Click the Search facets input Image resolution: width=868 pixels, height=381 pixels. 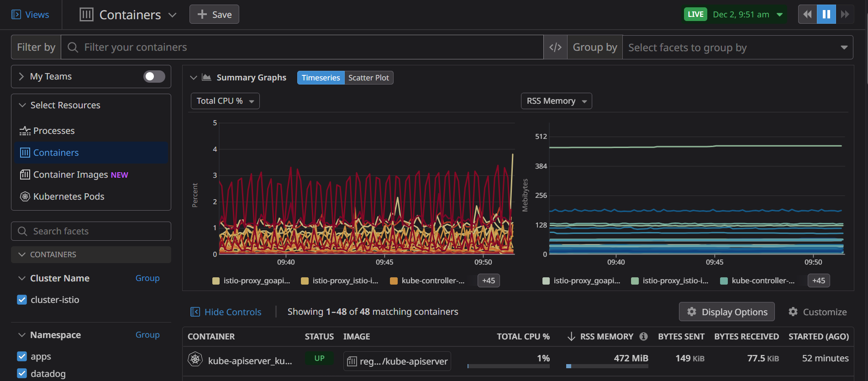point(91,231)
